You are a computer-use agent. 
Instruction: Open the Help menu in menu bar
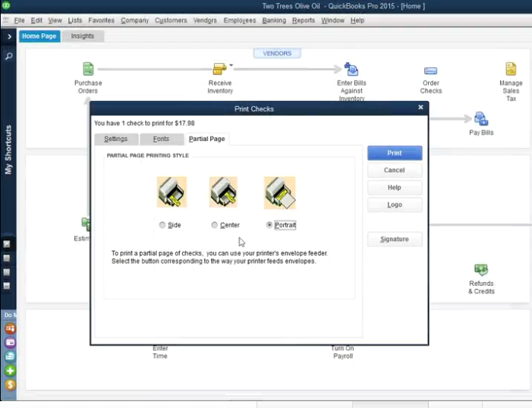point(357,20)
